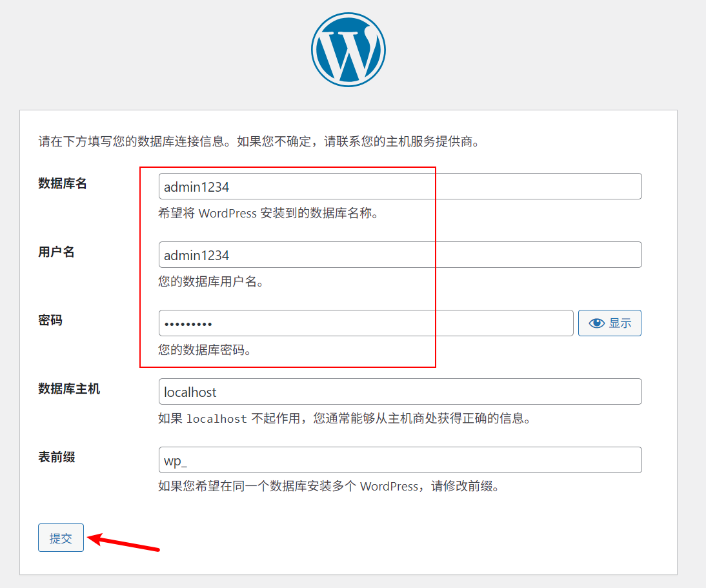The height and width of the screenshot is (588, 706).
Task: Select the table prefix field with wp_
Action: point(400,460)
